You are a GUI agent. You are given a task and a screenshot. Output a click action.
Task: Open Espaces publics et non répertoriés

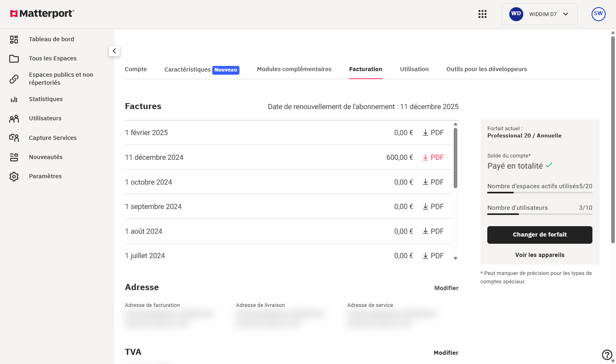(x=61, y=79)
